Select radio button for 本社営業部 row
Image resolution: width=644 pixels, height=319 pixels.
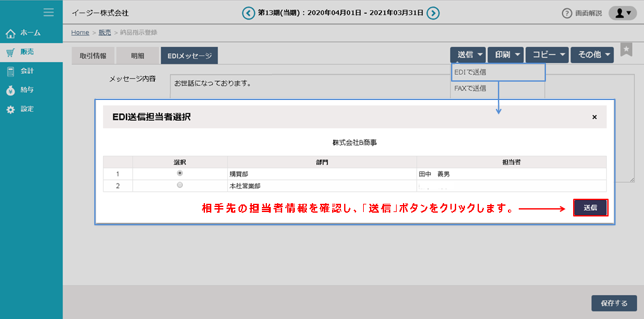pos(180,185)
